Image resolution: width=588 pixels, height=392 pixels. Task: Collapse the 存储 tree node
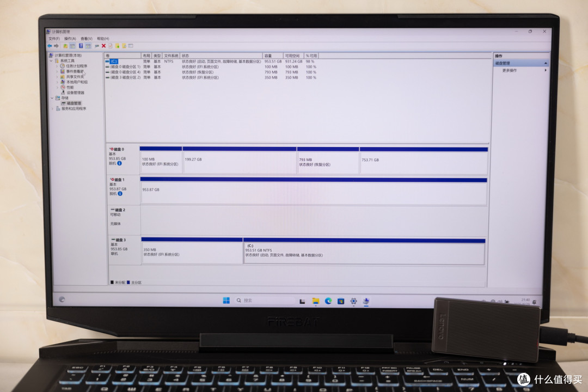(x=52, y=98)
